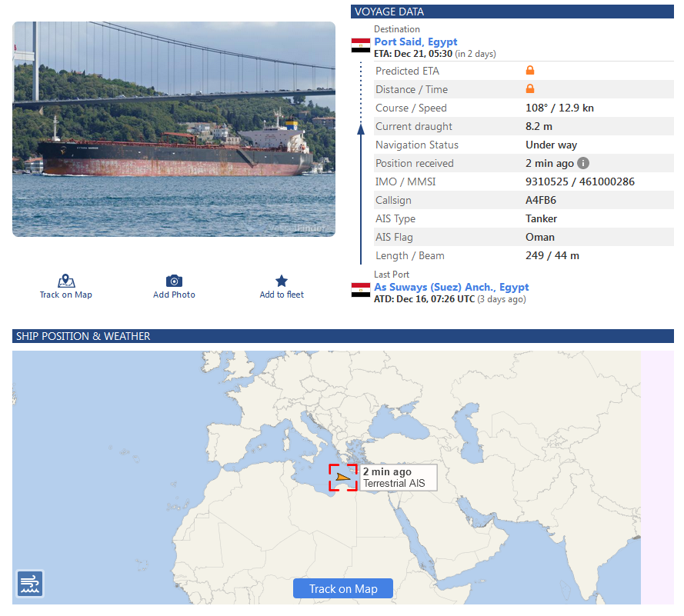
Task: Click the Ship Position & Weather header
Action: tap(343, 336)
